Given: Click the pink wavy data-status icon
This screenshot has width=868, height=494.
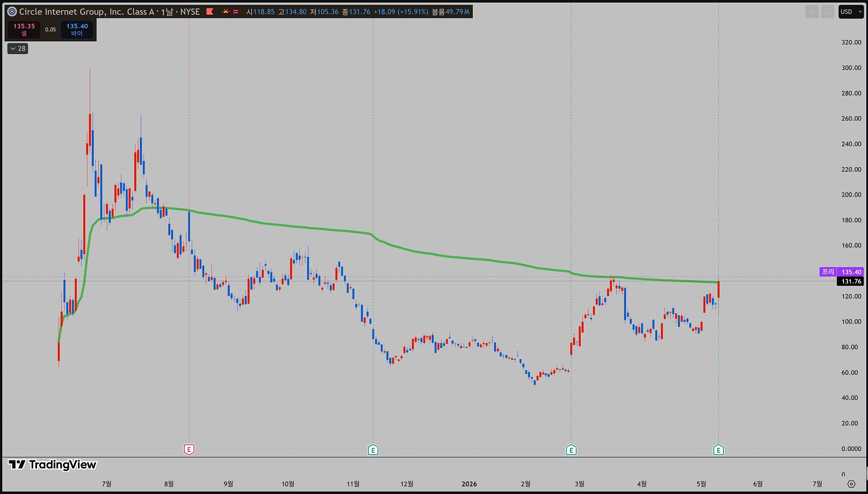Looking at the screenshot, I should click(x=236, y=12).
